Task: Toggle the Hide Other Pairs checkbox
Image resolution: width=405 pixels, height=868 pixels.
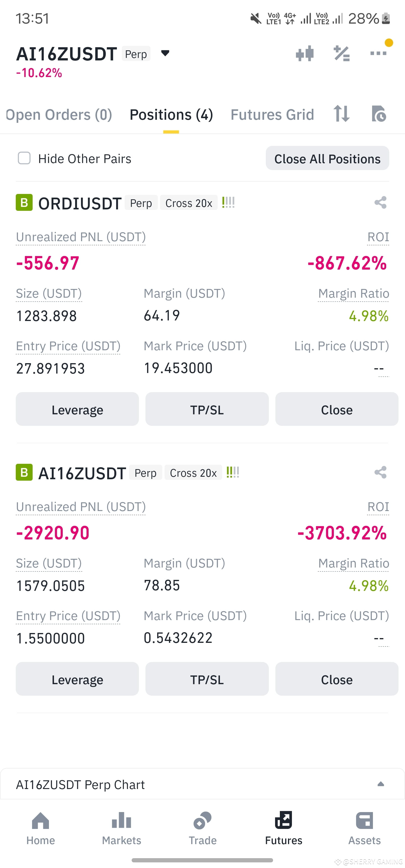Action: 24,158
